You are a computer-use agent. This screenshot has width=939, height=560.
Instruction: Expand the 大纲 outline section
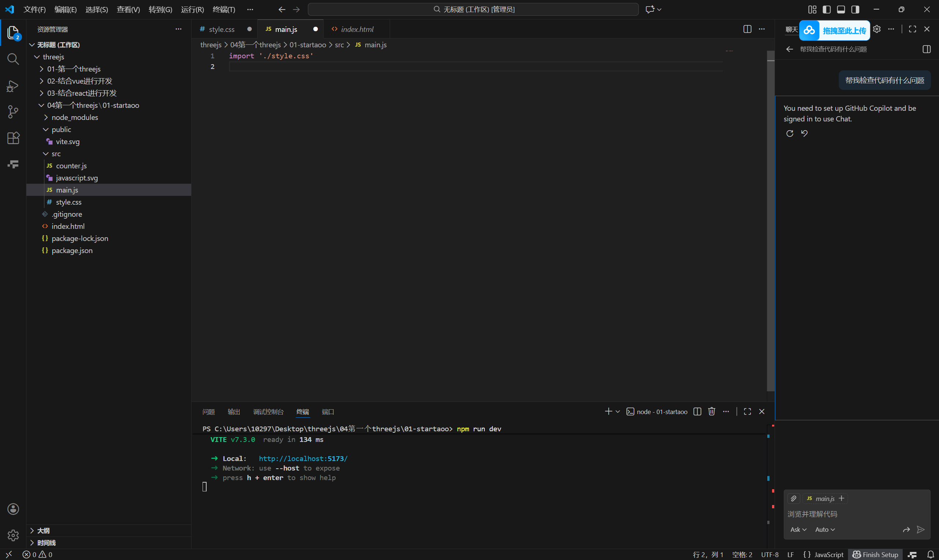pyautogui.click(x=43, y=531)
